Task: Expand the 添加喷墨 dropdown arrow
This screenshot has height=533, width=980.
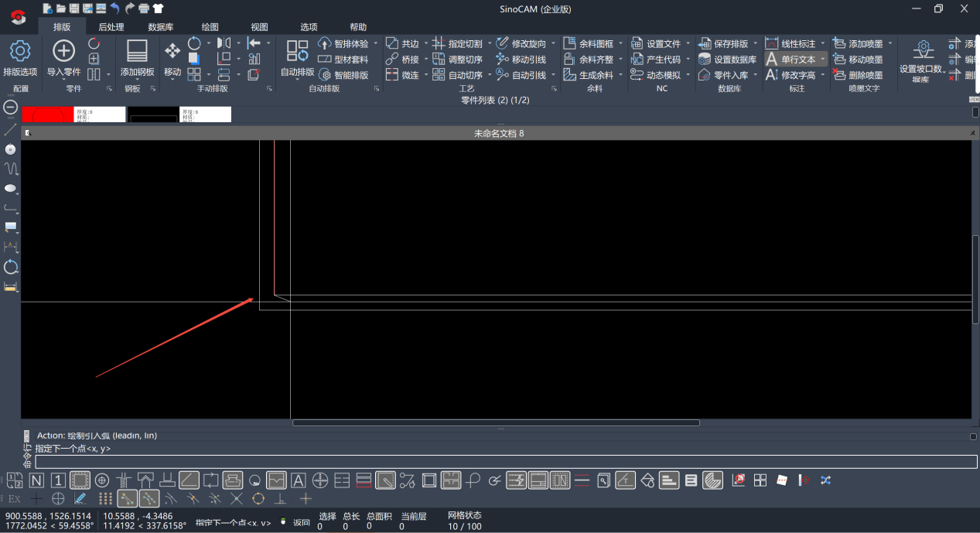Action: (x=890, y=44)
